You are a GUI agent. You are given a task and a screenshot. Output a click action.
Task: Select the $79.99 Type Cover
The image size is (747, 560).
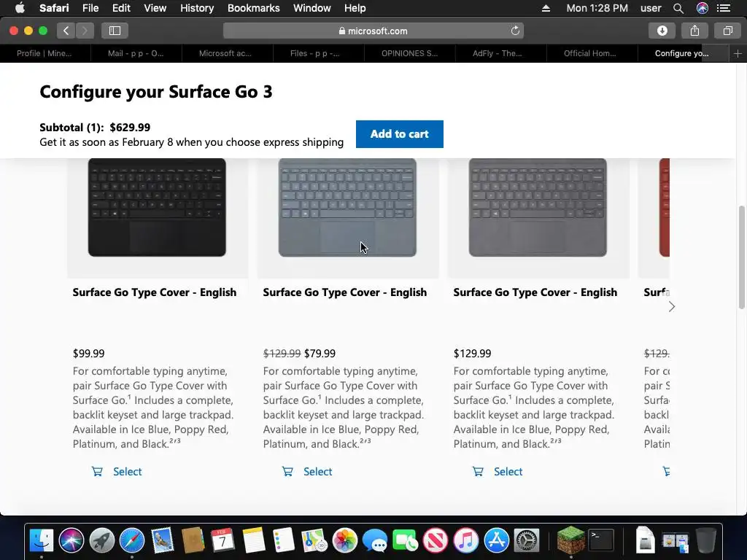tap(318, 472)
